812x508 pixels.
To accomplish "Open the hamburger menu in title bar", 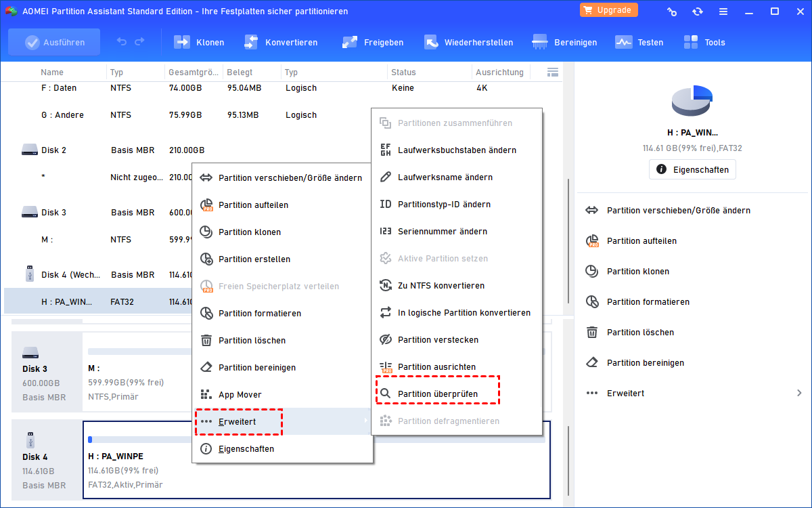I will tap(723, 12).
